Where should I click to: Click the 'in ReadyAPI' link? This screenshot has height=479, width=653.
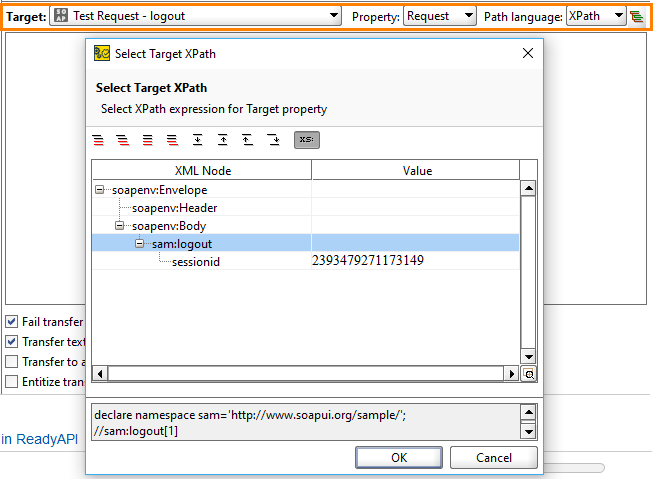pos(39,439)
